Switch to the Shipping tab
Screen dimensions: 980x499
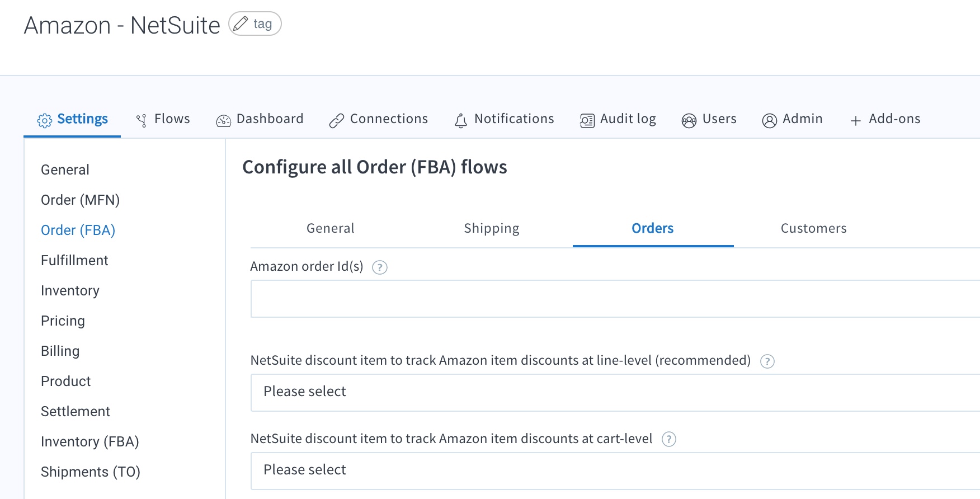point(492,228)
